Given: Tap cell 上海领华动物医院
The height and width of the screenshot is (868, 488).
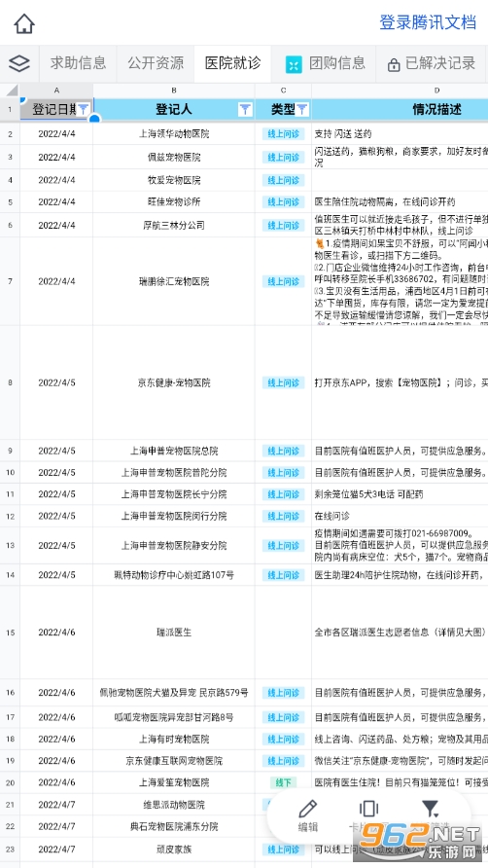Looking at the screenshot, I should (174, 133).
